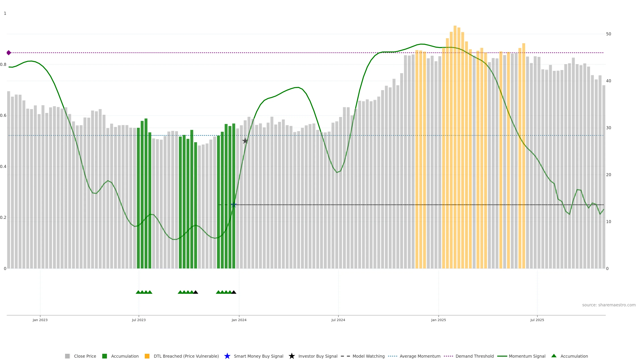Toggle the Close Price legend entry
Image resolution: width=644 pixels, height=362 pixels.
(85, 356)
